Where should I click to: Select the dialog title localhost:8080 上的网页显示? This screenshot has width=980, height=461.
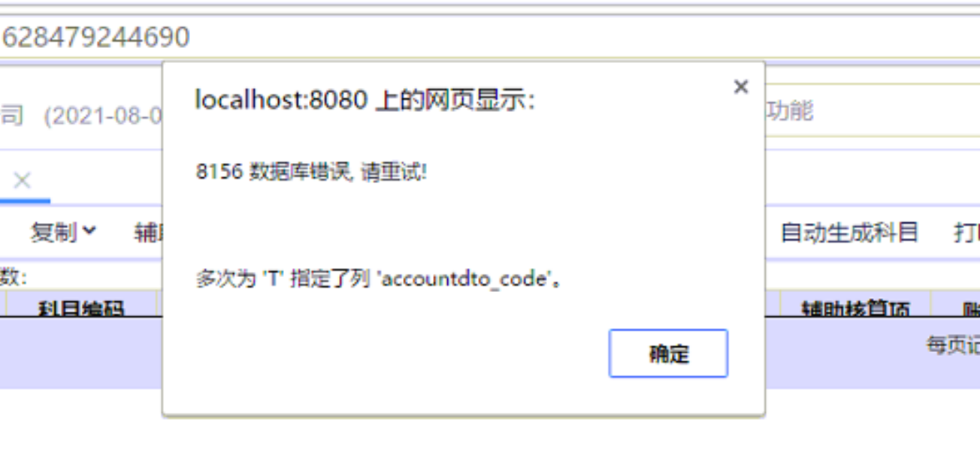point(364,99)
